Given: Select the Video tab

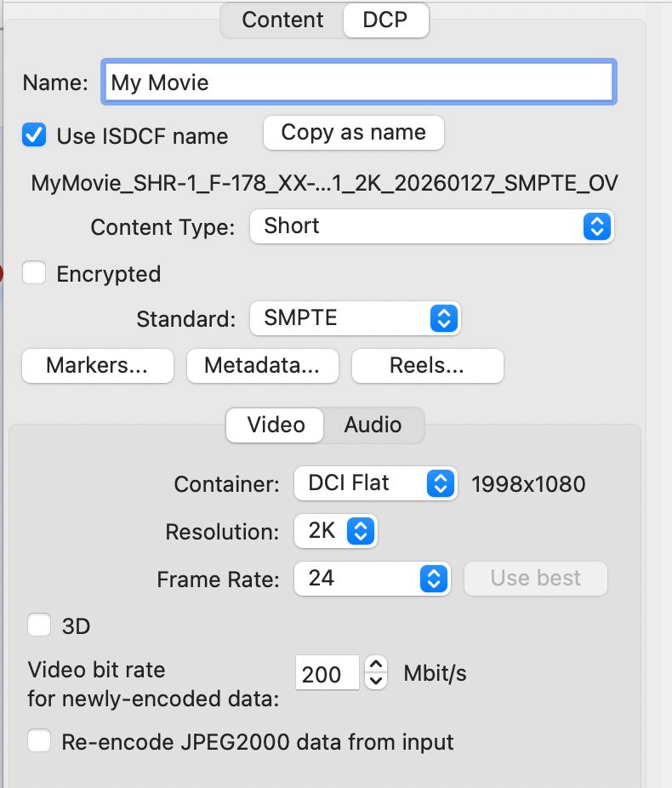Looking at the screenshot, I should point(276,425).
